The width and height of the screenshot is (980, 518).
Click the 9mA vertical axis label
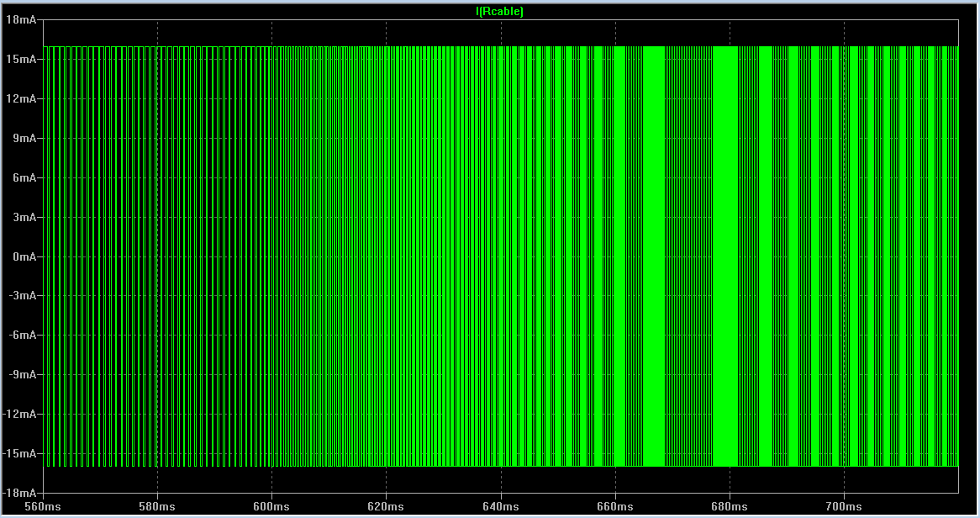click(x=24, y=138)
